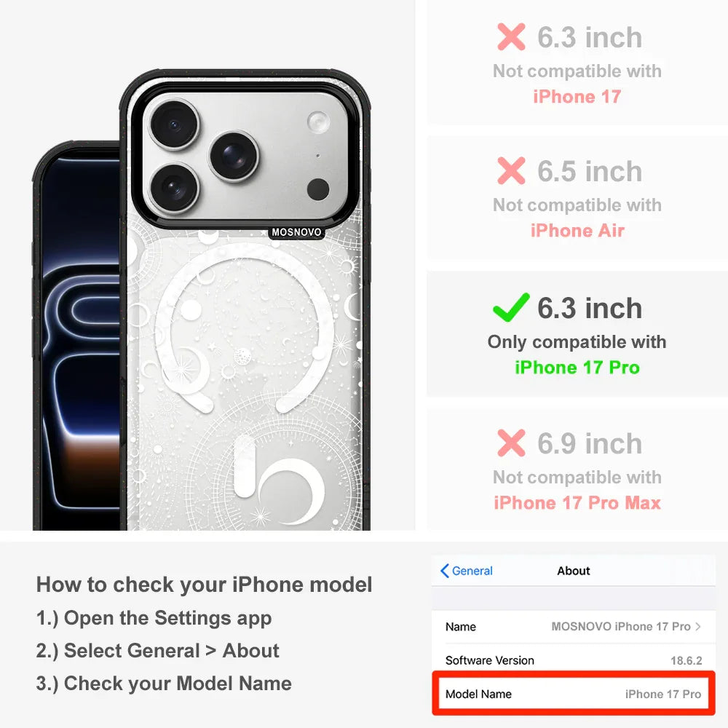The width and height of the screenshot is (728, 728).
Task: Click the top-left camera lens
Action: [175, 124]
